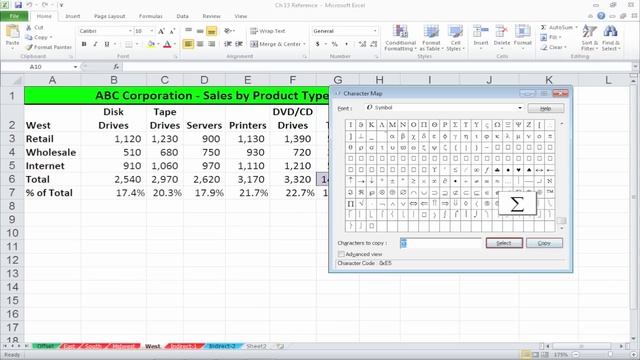Viewport: 640px width, 360px height.
Task: Click Help in Character Map
Action: coord(546,108)
